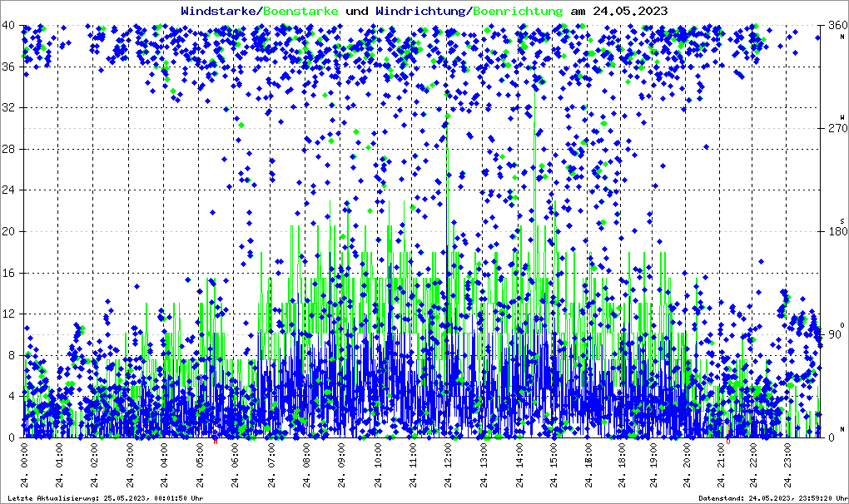Click the 'Letzte Aktualisierung' timestamp footer

coord(106,498)
